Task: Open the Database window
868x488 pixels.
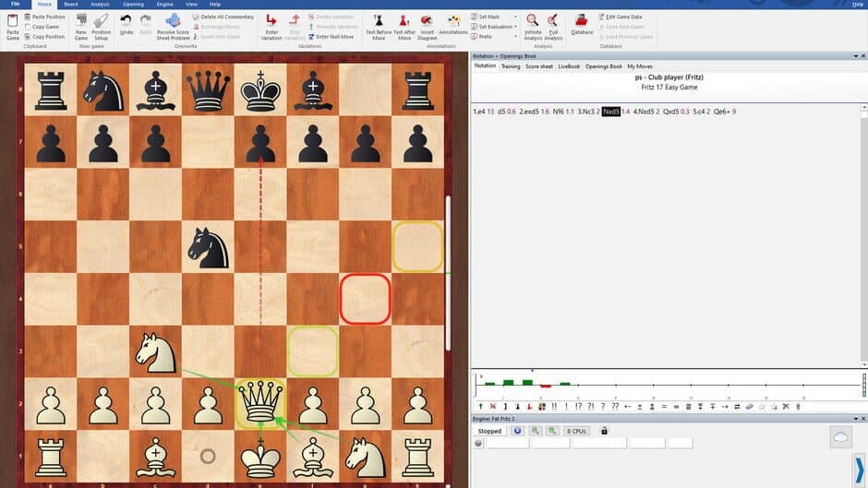Action: point(581,24)
